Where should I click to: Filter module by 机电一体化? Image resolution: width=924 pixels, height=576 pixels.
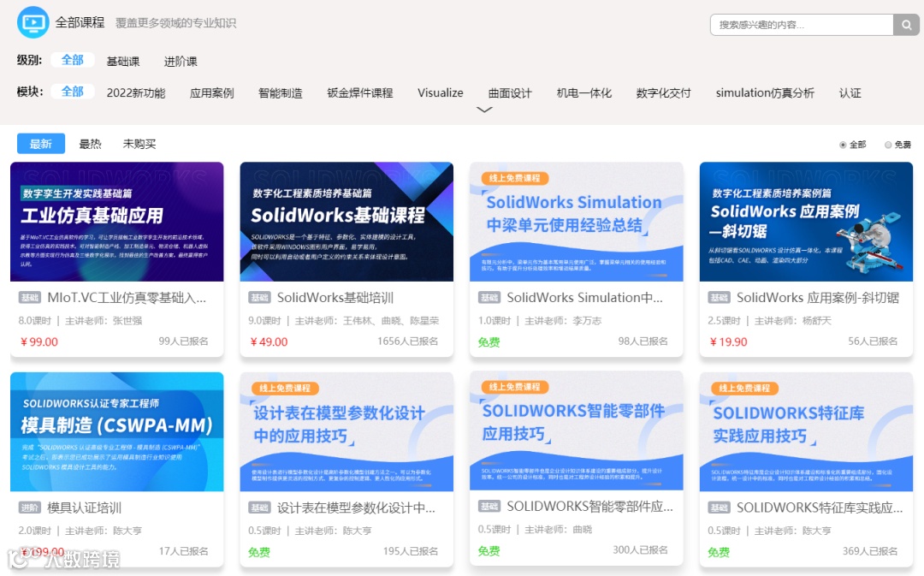(x=584, y=93)
